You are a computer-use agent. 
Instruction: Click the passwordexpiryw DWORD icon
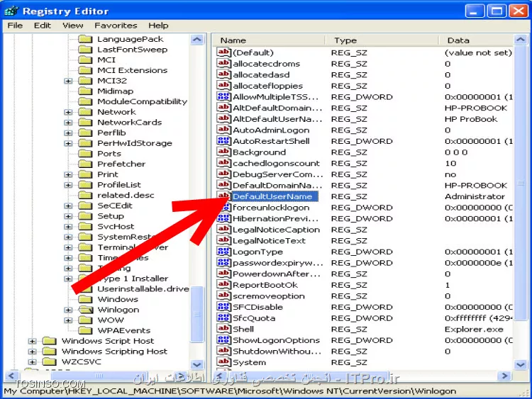coord(223,263)
